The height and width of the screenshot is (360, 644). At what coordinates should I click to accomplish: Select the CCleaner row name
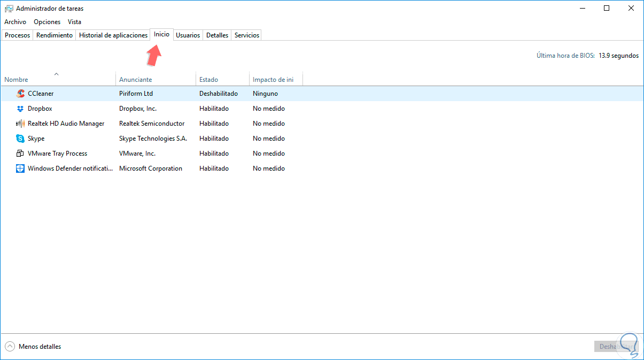(41, 94)
